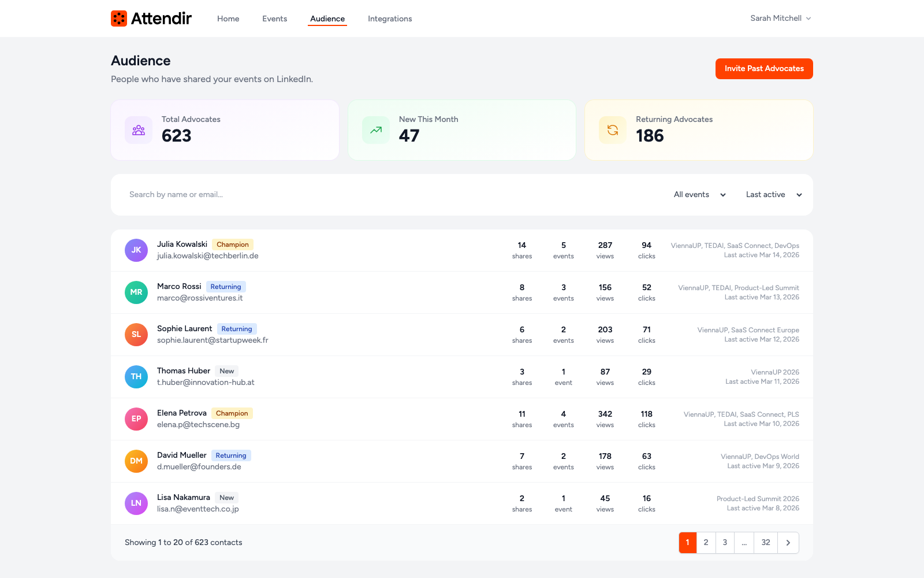Click email julia.kowalski@techberlin.de

(208, 256)
